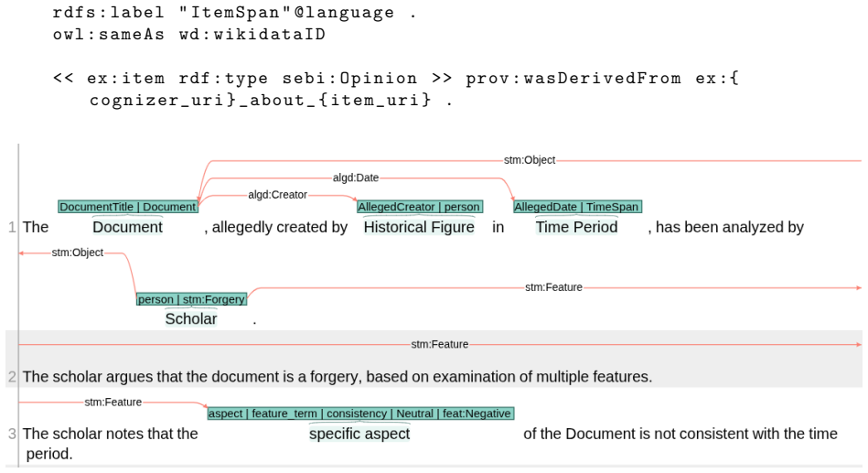
Task: Select the person | stm:Forgery annotation tag
Action: [191, 299]
